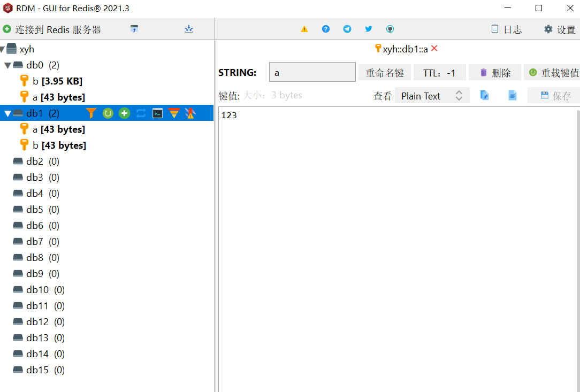Click the RDM app logo in title bar
Screen dimensions: 580x392
tap(8, 8)
